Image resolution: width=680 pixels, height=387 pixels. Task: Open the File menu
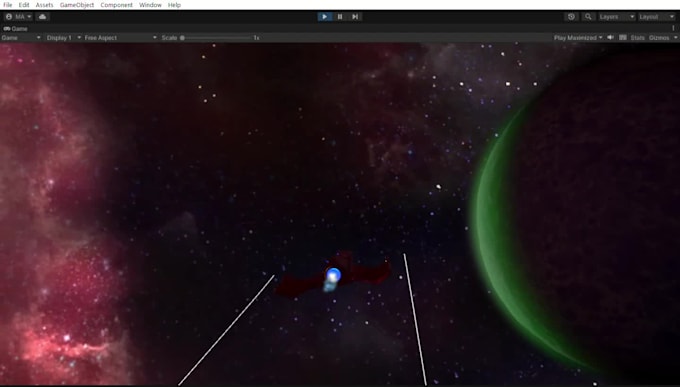coord(7,5)
